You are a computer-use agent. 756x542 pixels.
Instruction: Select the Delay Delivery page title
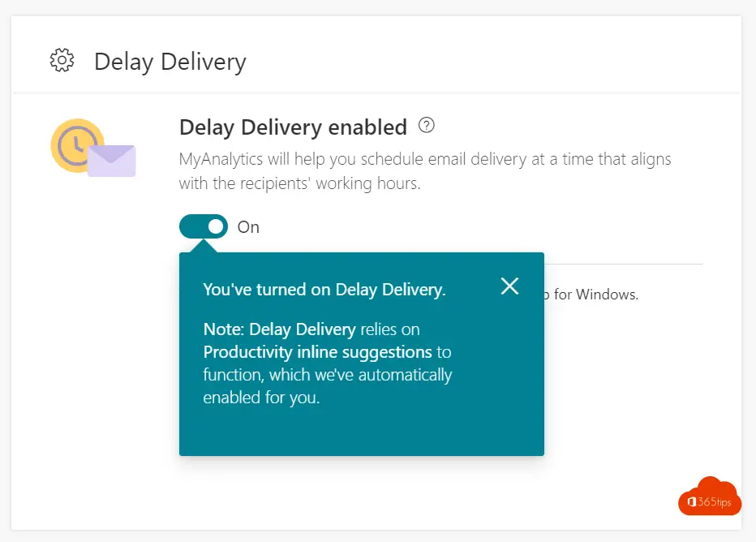[170, 62]
